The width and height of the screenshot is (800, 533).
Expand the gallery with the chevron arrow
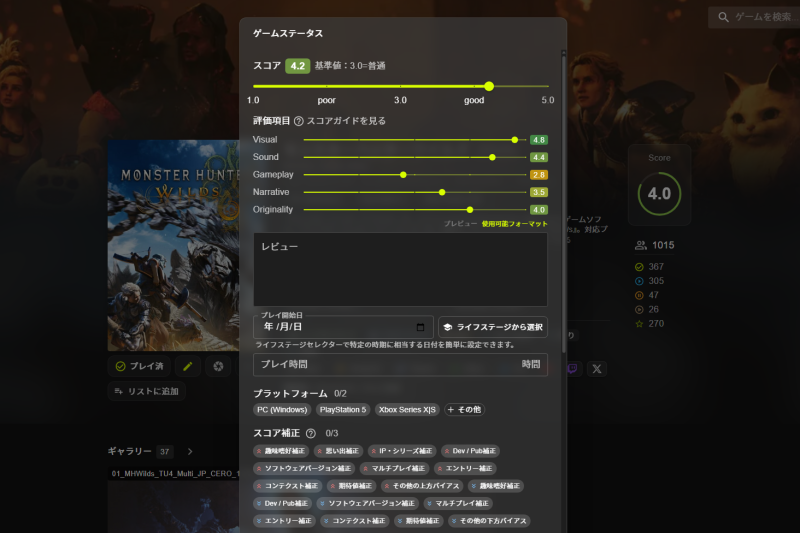(190, 452)
